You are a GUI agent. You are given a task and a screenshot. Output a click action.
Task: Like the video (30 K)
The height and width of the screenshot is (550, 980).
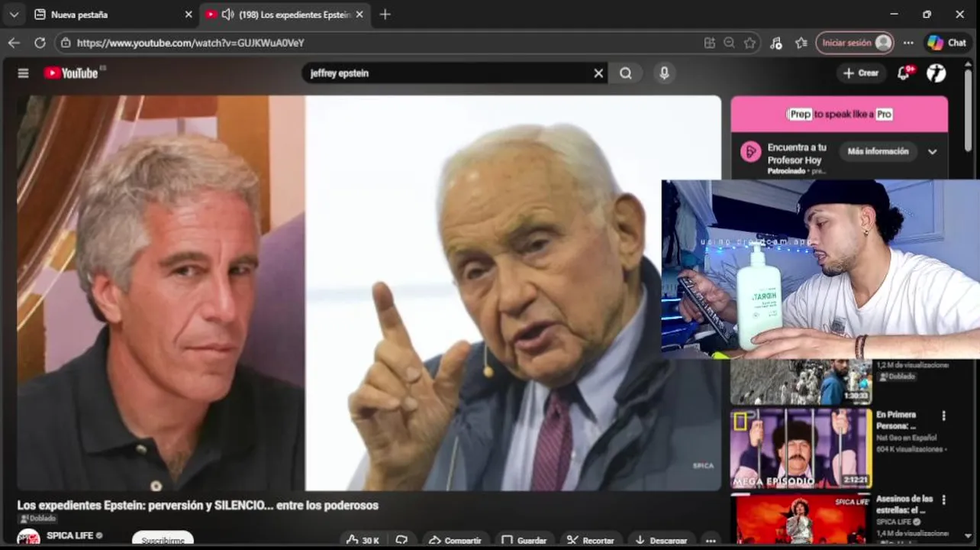363,540
